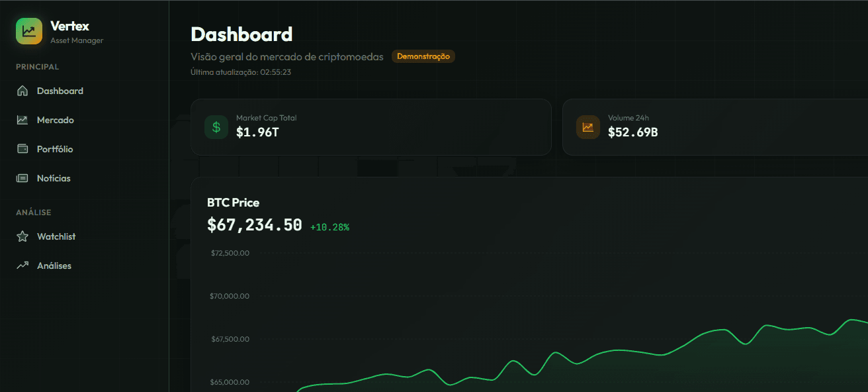Click the Vertex Asset Manager logo icon
This screenshot has height=392, width=868.
click(28, 31)
